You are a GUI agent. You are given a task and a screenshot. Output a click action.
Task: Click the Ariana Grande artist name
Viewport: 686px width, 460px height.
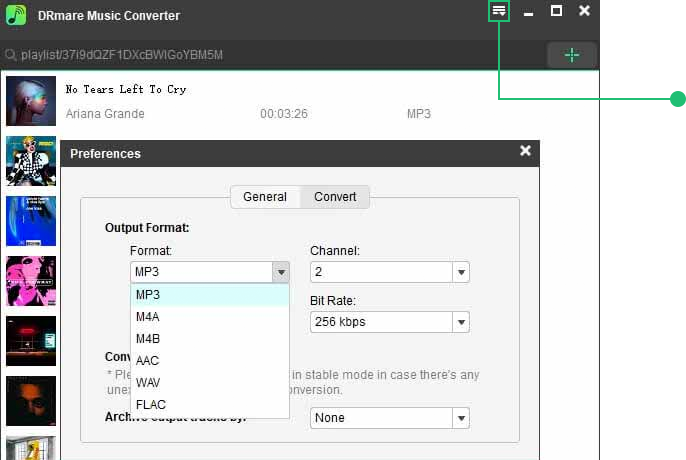105,114
